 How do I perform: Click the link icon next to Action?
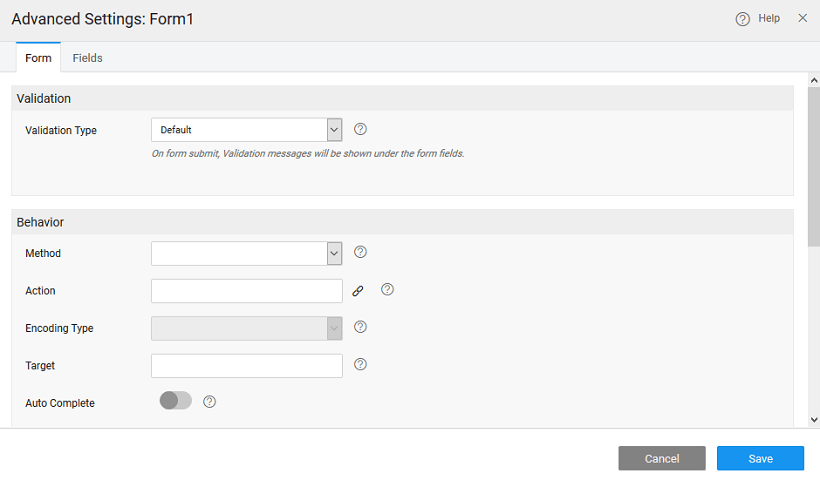(358, 291)
